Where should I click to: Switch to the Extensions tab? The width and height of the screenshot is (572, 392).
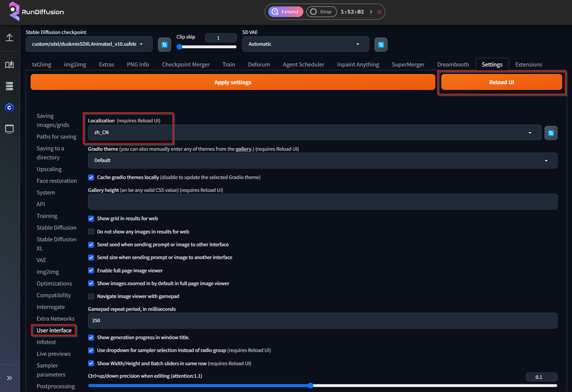(x=528, y=64)
